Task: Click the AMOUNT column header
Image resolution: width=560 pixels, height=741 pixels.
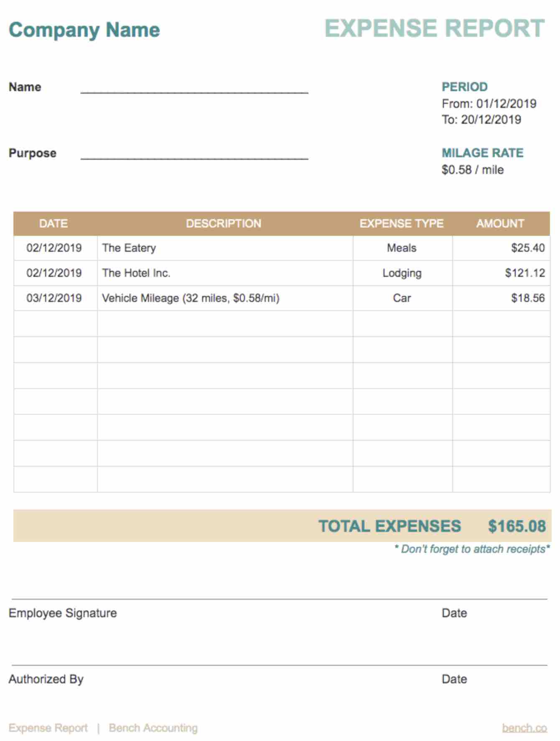Action: [x=500, y=223]
